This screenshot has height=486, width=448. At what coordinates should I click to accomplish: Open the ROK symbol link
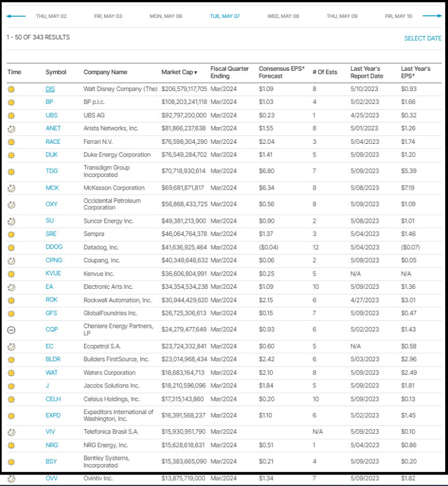[x=52, y=300]
